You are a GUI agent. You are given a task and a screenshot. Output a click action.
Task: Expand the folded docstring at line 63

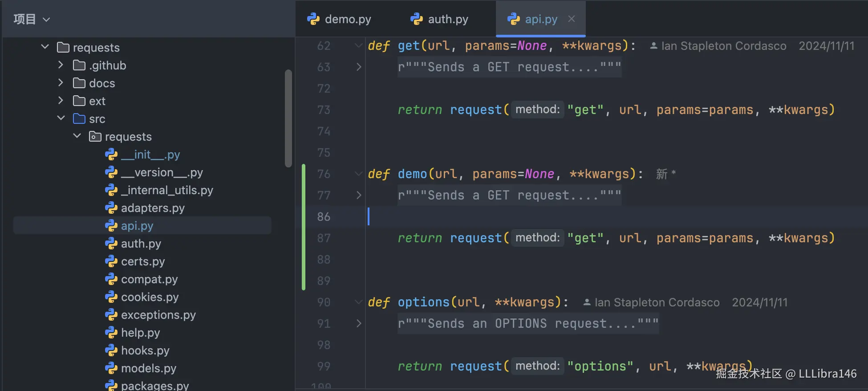pos(359,67)
